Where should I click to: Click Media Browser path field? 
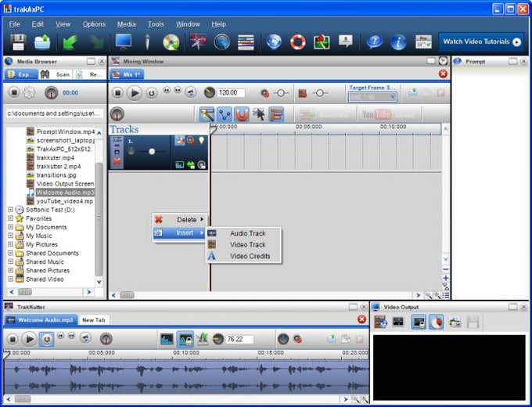pos(55,113)
